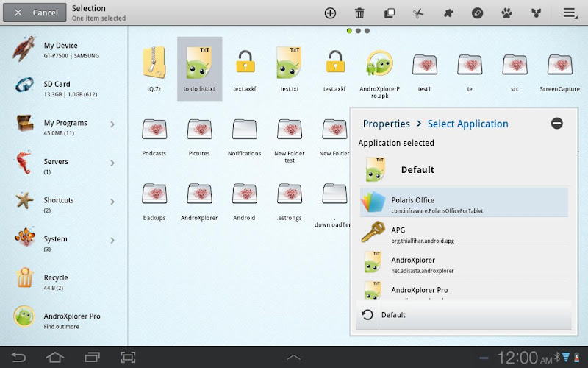Open the Recycle bin entry

pos(64,281)
